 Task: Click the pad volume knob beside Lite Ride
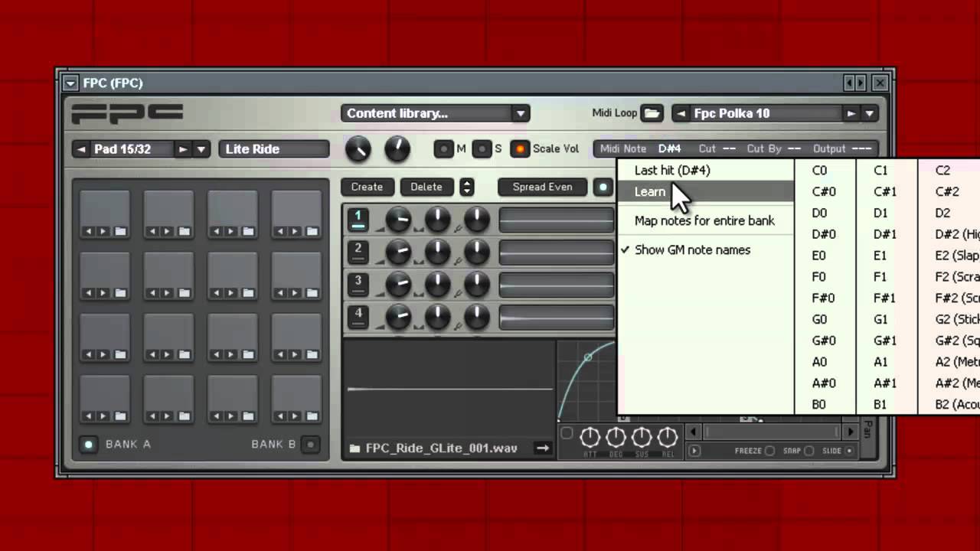tap(358, 149)
